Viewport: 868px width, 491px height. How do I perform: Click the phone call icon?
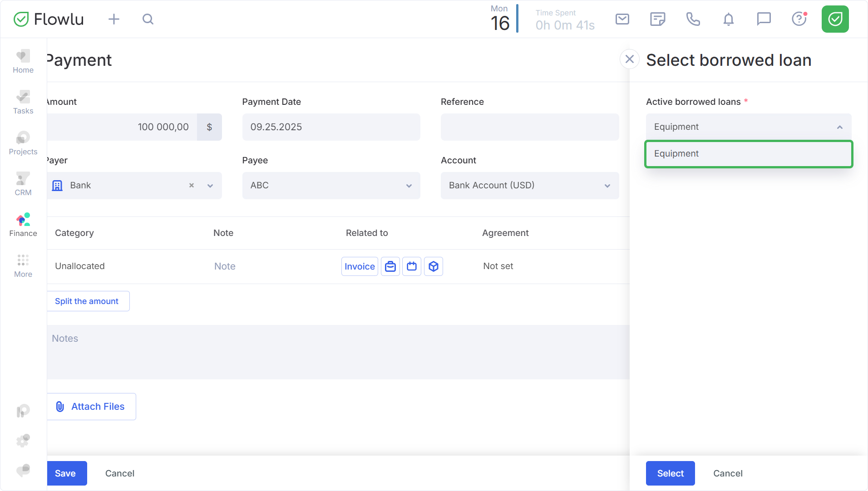[x=693, y=19]
